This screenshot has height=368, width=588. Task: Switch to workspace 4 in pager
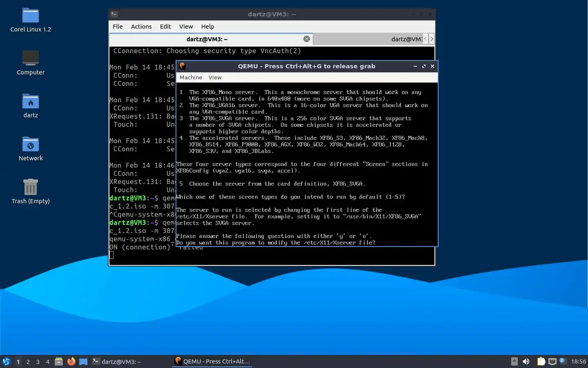pyautogui.click(x=47, y=361)
